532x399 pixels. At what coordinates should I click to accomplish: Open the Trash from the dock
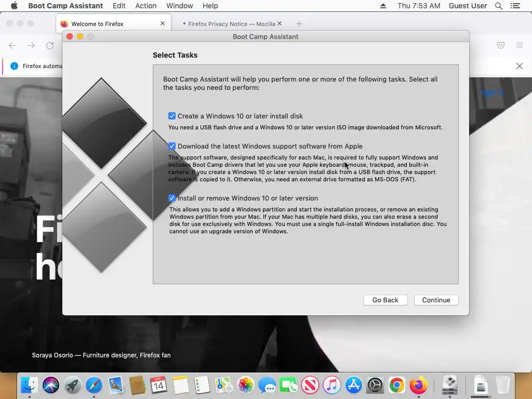[502, 385]
